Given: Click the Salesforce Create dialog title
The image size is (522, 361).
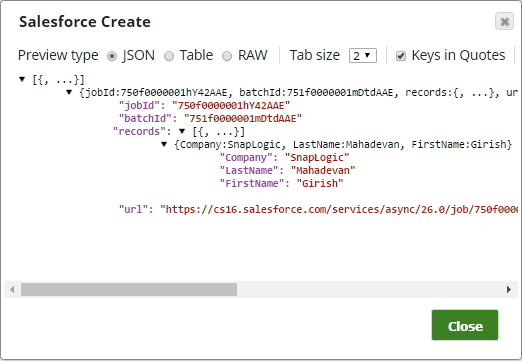Looking at the screenshot, I should click(x=85, y=22).
